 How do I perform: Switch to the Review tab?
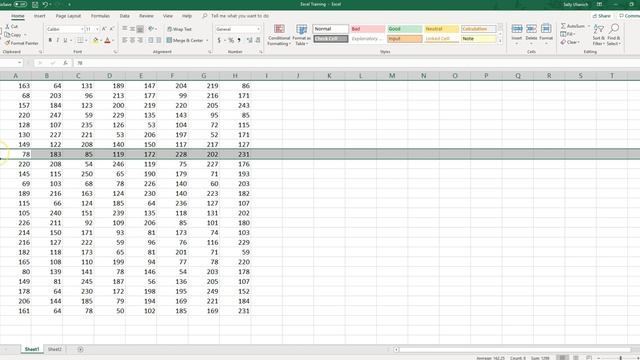click(x=146, y=16)
